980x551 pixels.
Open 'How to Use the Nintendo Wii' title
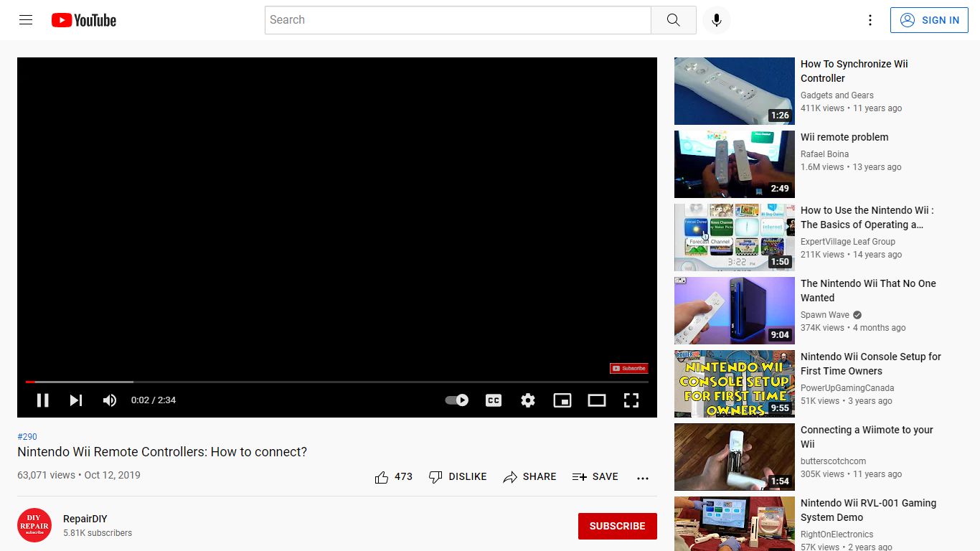(x=867, y=217)
